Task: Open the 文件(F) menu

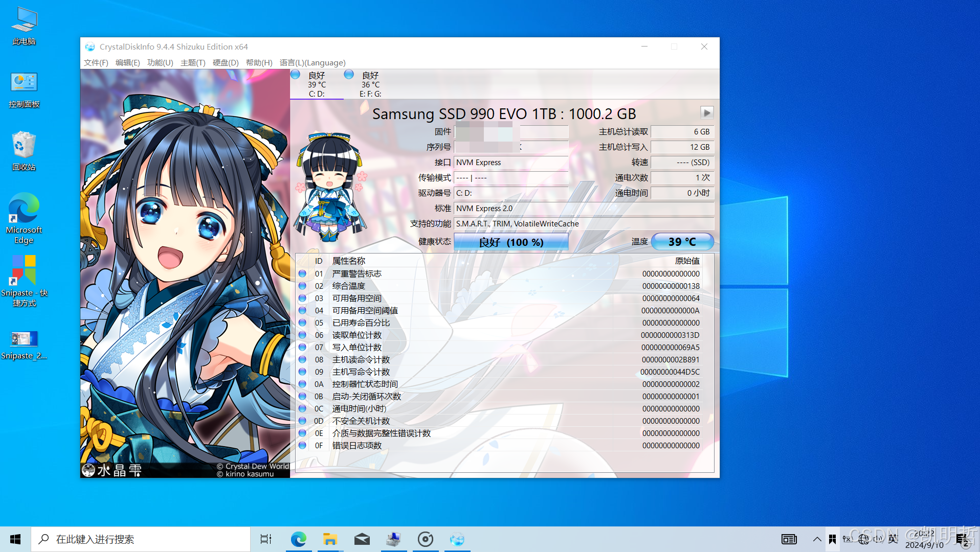Action: [96, 62]
